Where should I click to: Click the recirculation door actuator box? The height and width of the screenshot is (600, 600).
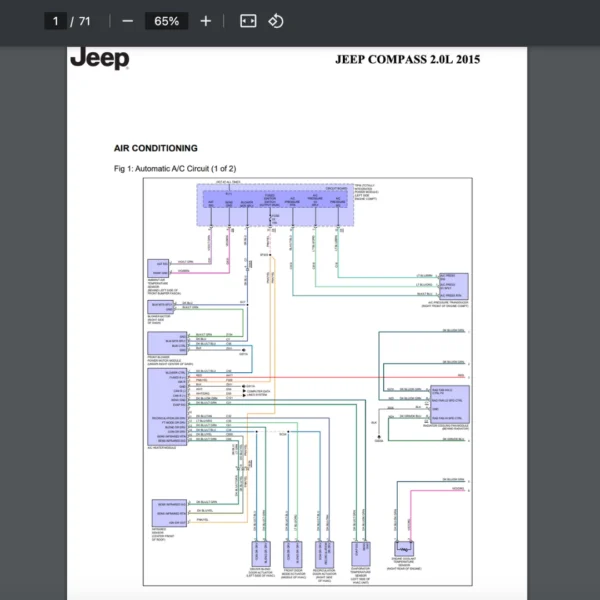pyautogui.click(x=325, y=554)
